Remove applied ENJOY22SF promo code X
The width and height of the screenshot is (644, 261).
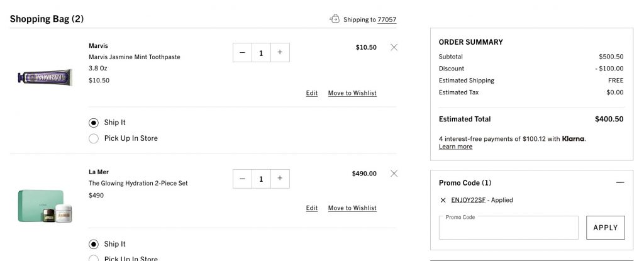click(x=443, y=200)
